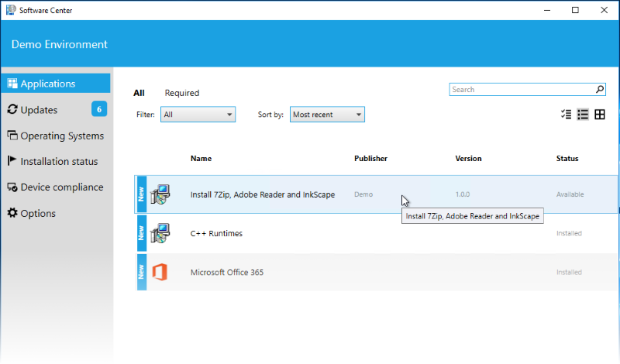Open Device compliance page

[61, 187]
